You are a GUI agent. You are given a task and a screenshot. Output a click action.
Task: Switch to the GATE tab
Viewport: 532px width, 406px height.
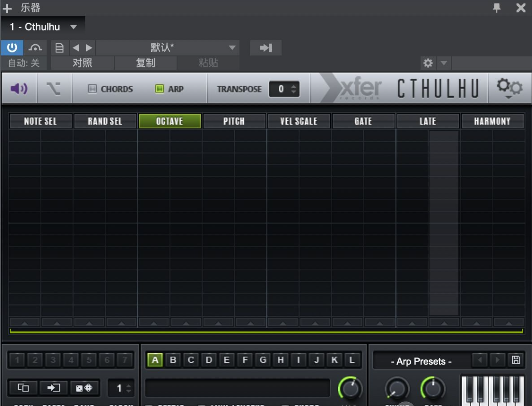pos(363,121)
